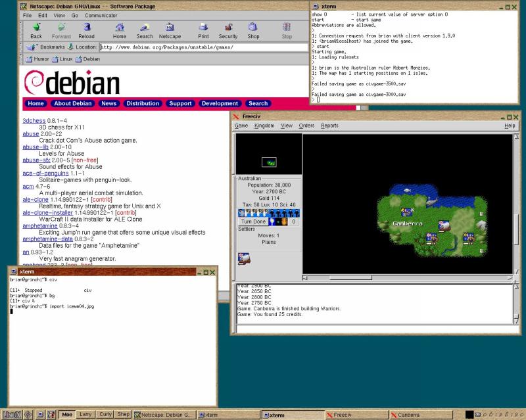This screenshot has width=526, height=420.
Task: Switch to the Shep desktop in pager
Action: point(123,415)
